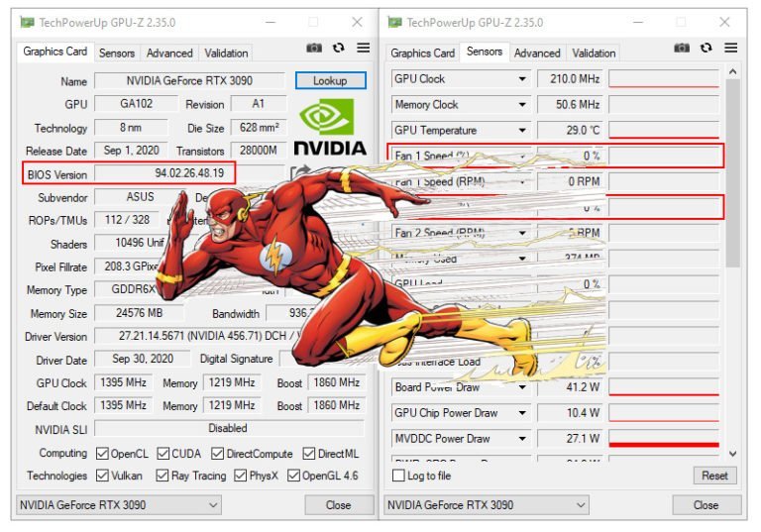The width and height of the screenshot is (761, 532).
Task: Open Board Power Draw dropdown
Action: [522, 387]
